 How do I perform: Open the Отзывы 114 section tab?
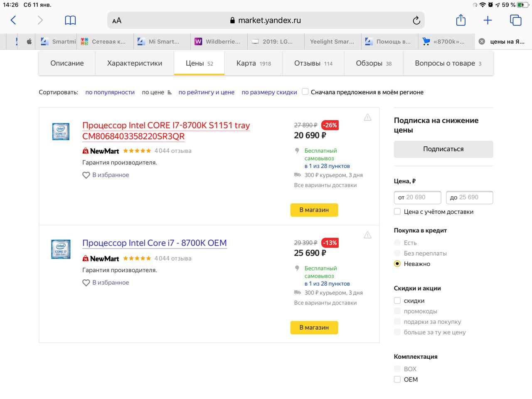pyautogui.click(x=313, y=63)
